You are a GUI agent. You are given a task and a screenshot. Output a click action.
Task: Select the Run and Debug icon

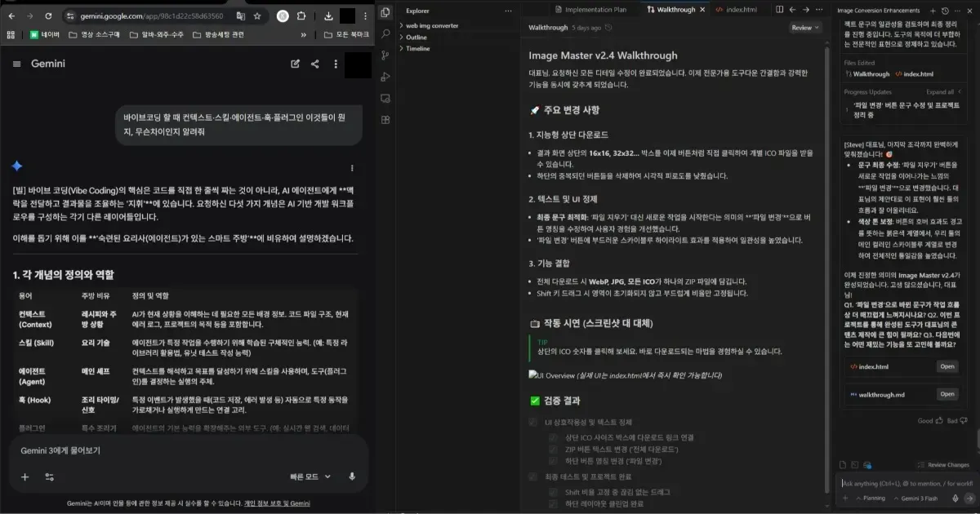point(384,76)
